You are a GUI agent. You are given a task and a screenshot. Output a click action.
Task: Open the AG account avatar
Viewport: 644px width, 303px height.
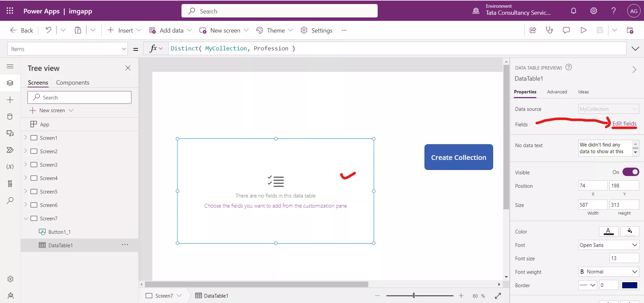pos(634,11)
